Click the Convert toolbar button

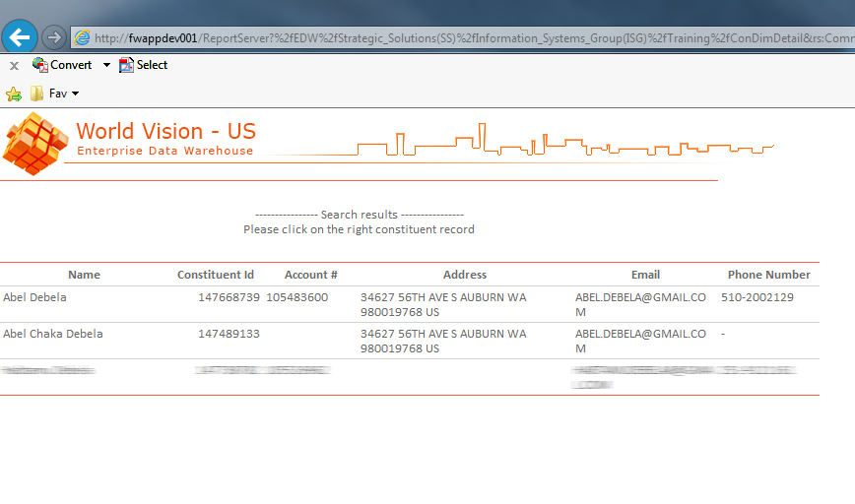pyautogui.click(x=62, y=65)
